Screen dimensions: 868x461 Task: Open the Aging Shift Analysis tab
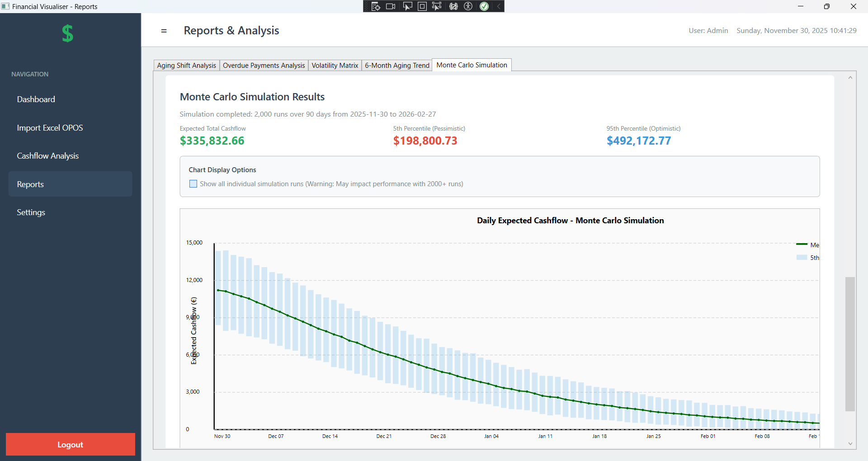click(186, 66)
